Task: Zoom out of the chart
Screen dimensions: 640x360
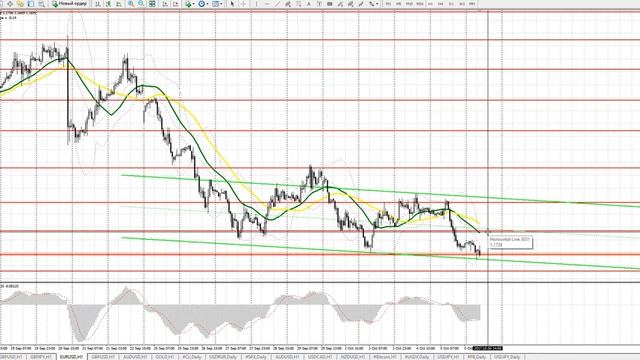Action: tap(141, 4)
